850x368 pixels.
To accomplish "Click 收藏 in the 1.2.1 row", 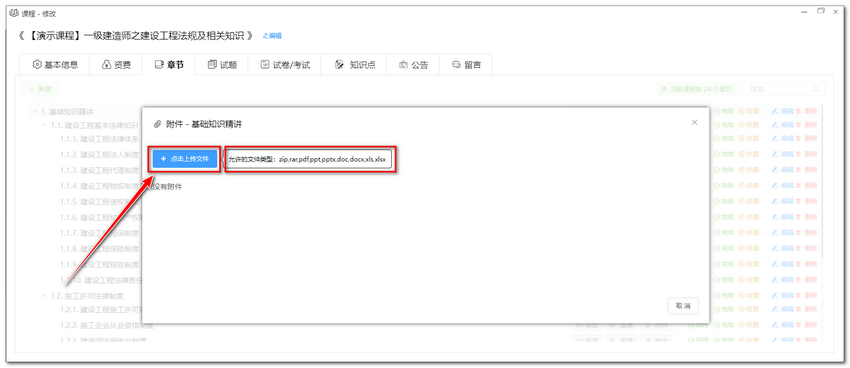I will (x=749, y=309).
